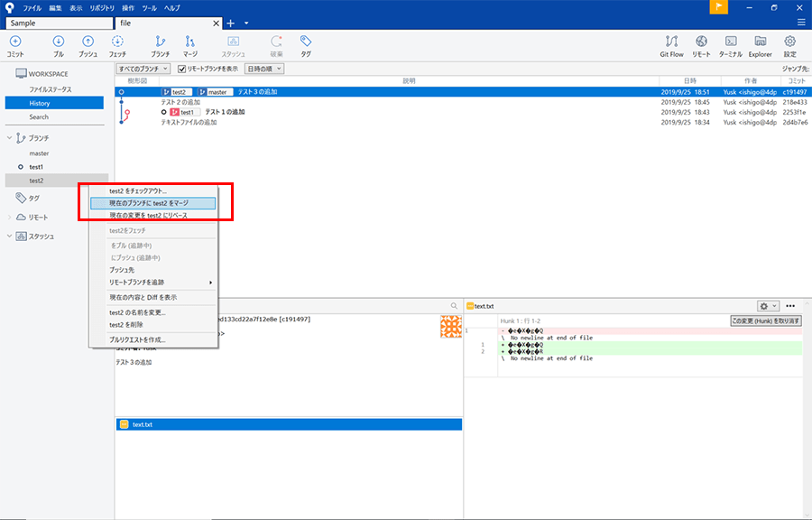
Task: Select プッシュ先 in the context menu
Action: click(x=153, y=270)
